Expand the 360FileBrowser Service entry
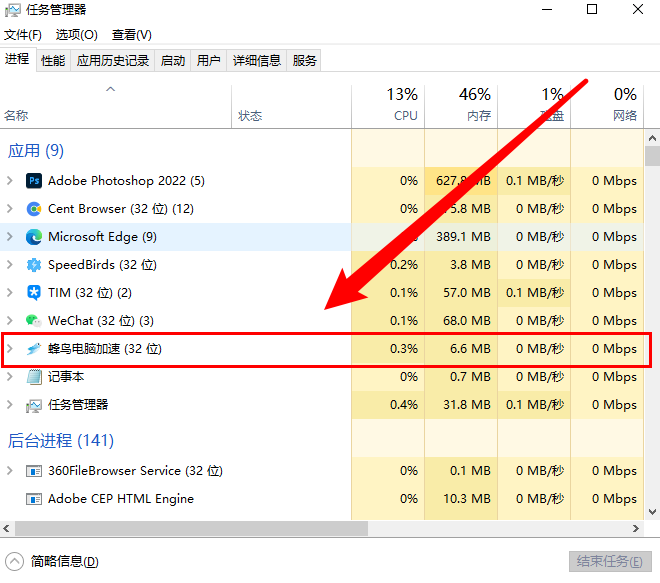The image size is (660, 583). 10,471
